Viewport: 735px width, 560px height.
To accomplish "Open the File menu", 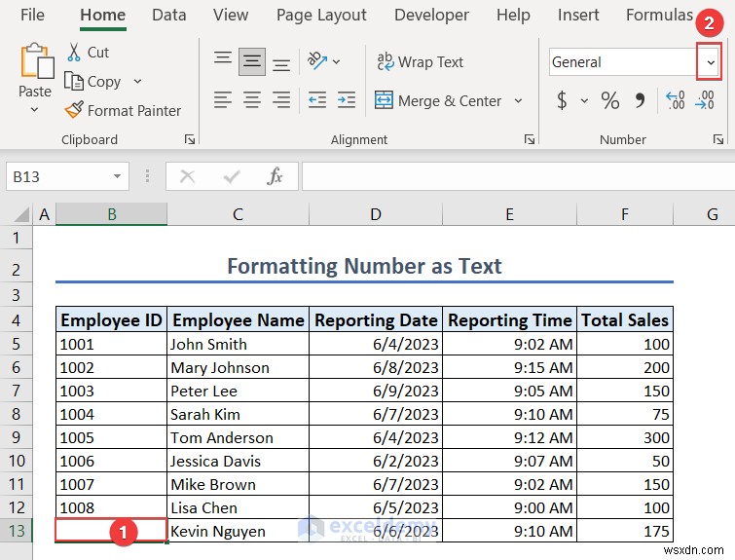I will coord(32,15).
